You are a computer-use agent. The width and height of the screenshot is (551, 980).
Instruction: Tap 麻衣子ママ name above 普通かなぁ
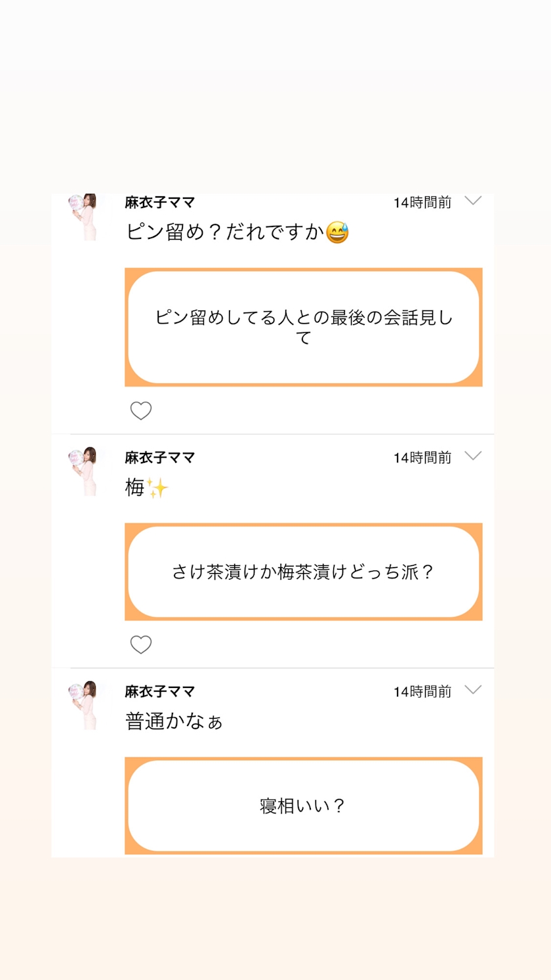tap(160, 691)
